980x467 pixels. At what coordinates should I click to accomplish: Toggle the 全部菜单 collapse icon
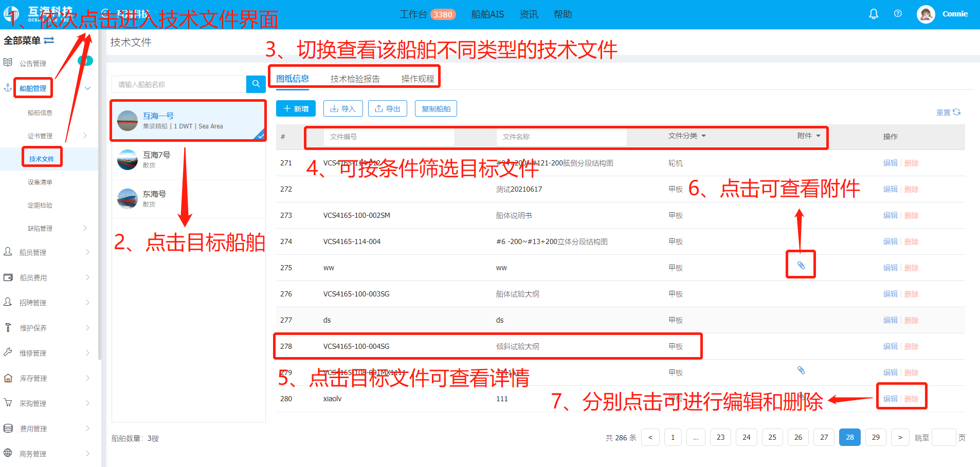coord(49,40)
